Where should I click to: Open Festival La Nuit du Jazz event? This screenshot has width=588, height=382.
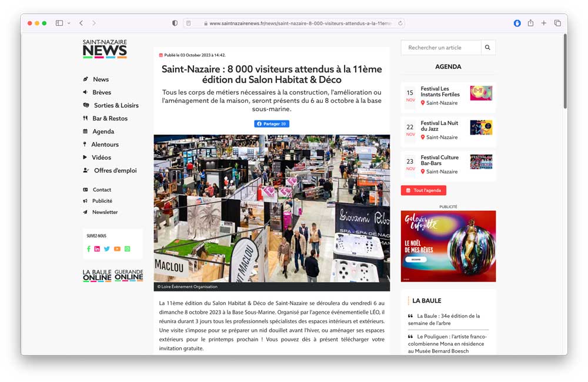tap(439, 126)
